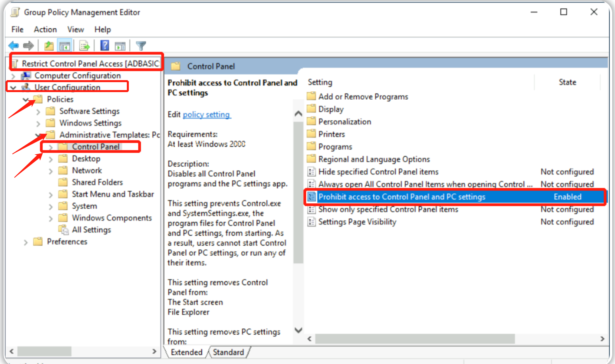The image size is (615, 364).
Task: Open the Action menu
Action: tap(45, 30)
